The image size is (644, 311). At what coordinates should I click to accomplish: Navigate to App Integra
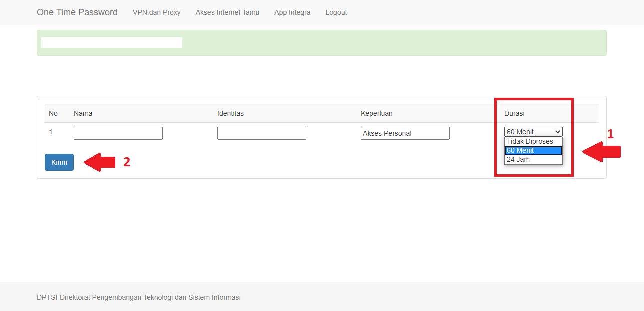[292, 12]
